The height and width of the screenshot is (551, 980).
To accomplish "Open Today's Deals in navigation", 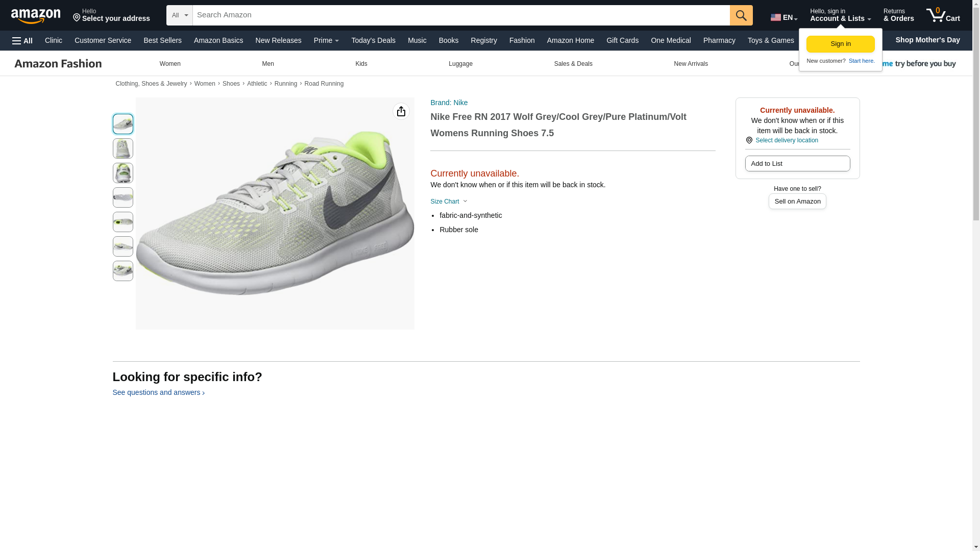I will point(373,40).
